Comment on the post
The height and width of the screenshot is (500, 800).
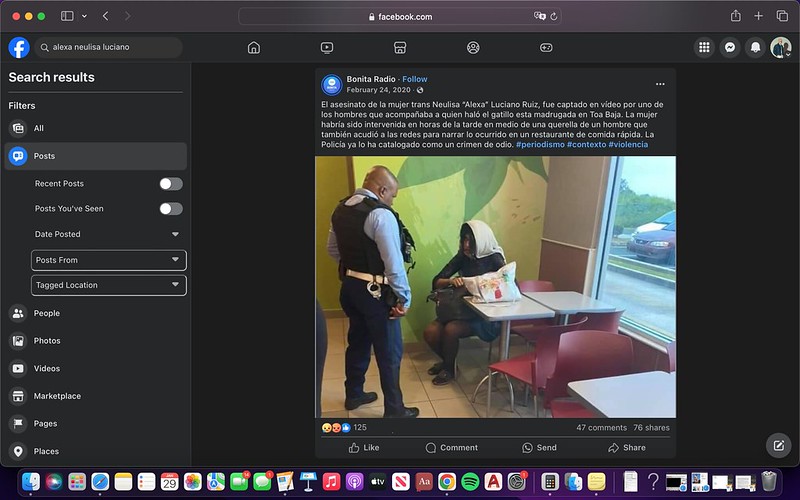tap(452, 447)
